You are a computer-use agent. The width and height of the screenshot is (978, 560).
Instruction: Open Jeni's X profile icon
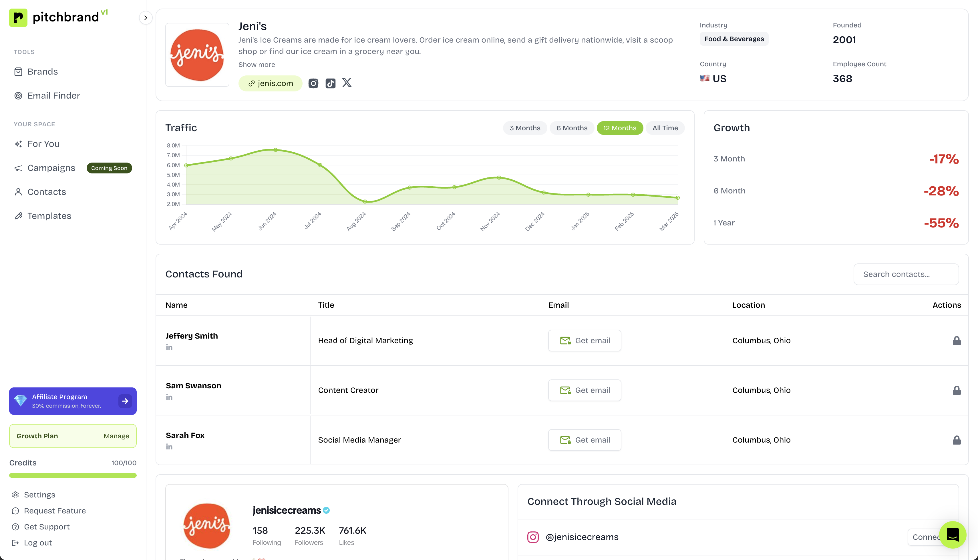(x=347, y=83)
